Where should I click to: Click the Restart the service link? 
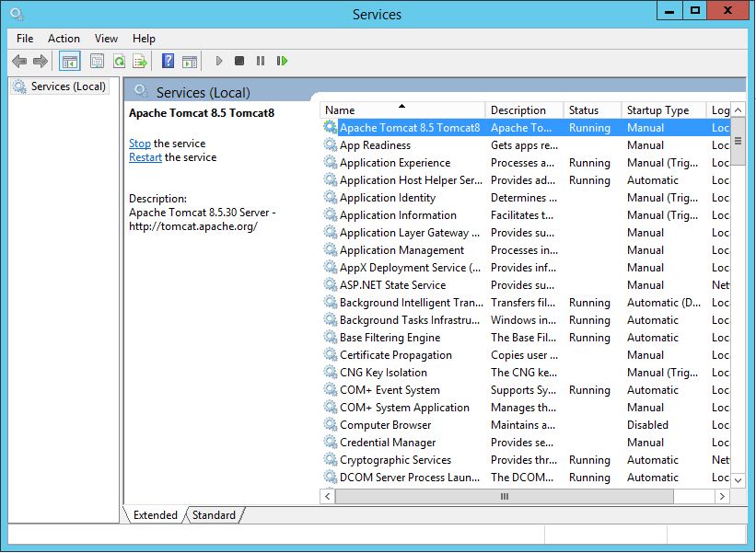[x=145, y=157]
